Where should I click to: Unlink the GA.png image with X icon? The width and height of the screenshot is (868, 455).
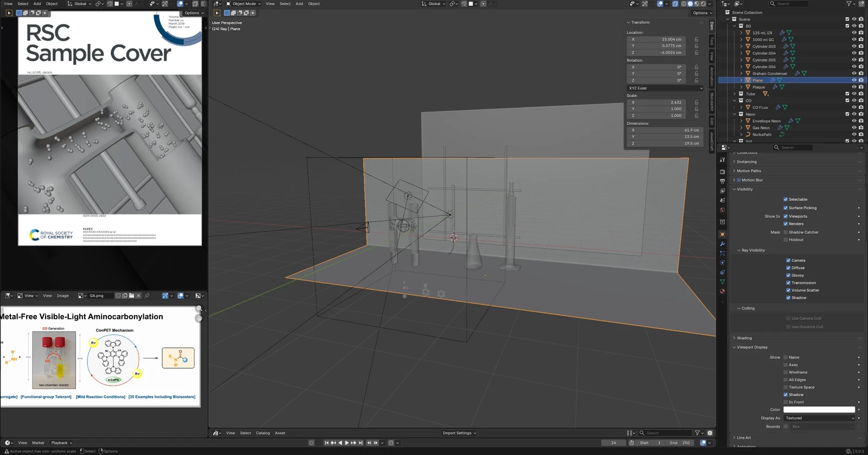point(138,296)
